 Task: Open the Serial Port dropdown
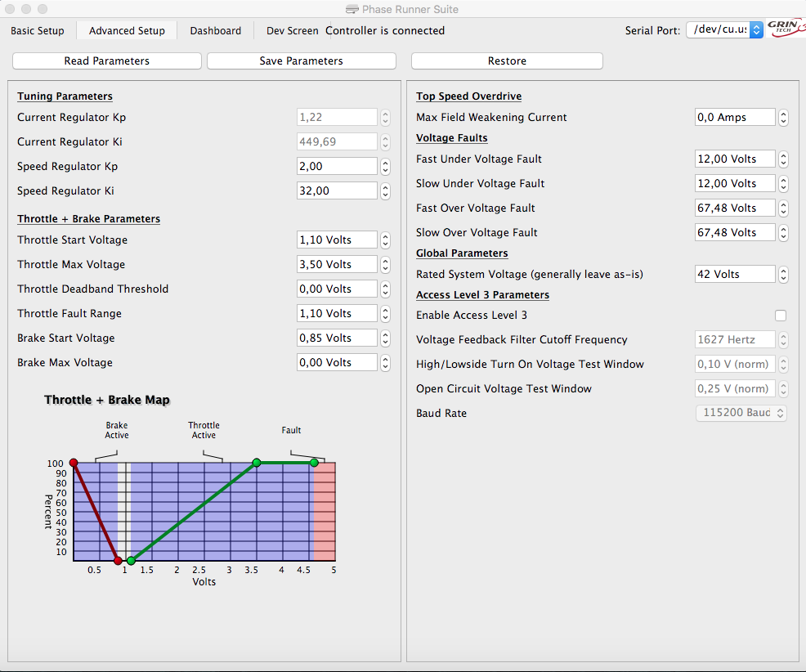pyautogui.click(x=724, y=30)
